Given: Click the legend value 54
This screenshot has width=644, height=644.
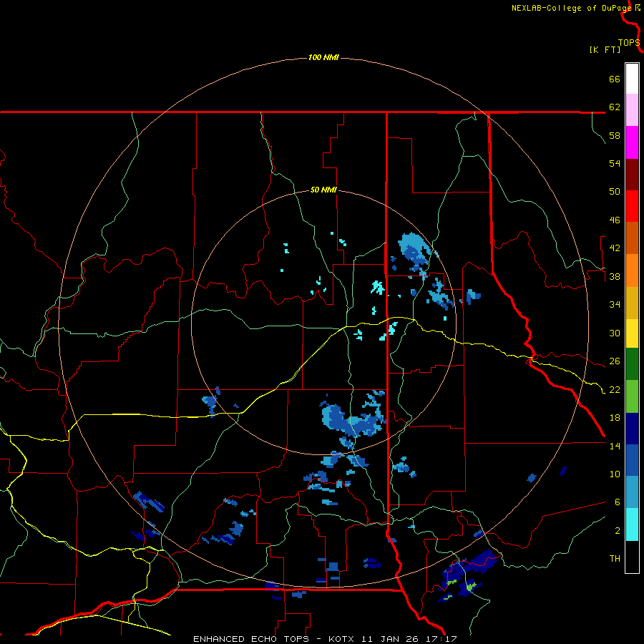Looking at the screenshot, I should click(x=615, y=163).
